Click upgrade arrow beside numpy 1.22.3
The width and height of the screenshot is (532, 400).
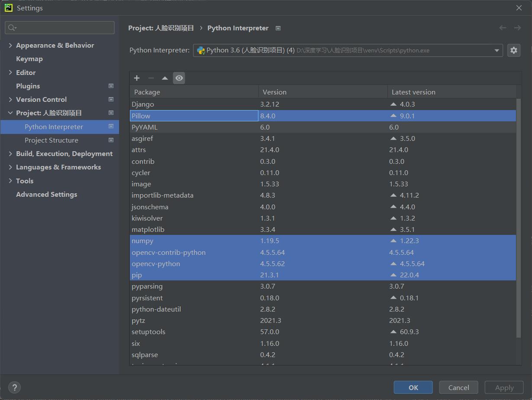click(x=393, y=241)
